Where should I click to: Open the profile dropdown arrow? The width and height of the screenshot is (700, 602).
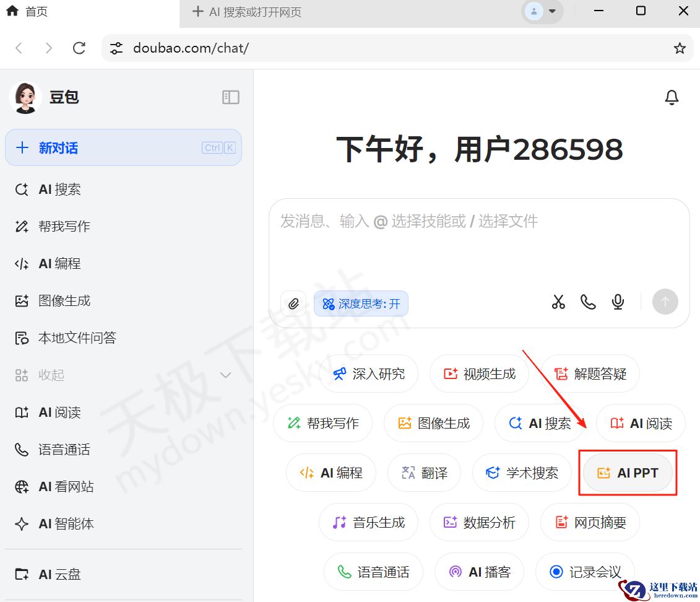(552, 12)
